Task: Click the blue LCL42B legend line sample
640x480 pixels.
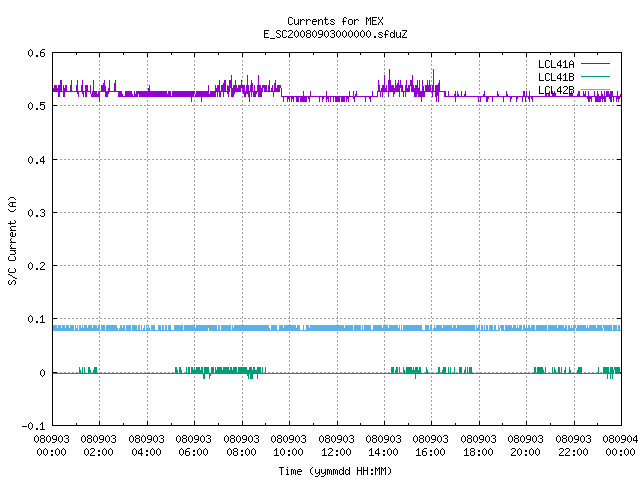Action: (595, 89)
